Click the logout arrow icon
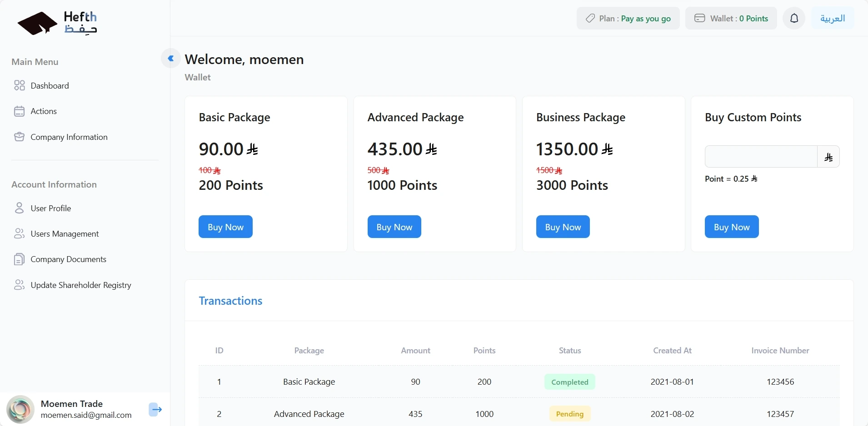Viewport: 868px width, 426px height. point(155,410)
